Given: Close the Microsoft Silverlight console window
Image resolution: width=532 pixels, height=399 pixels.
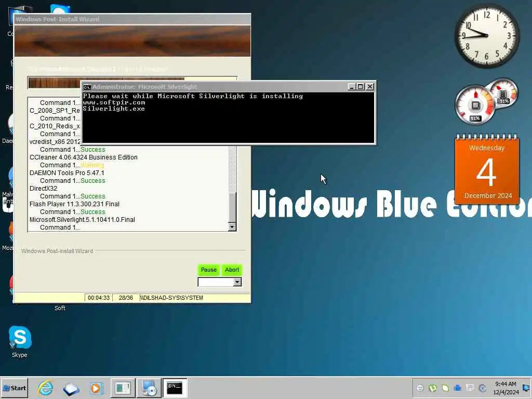Looking at the screenshot, I should pyautogui.click(x=370, y=87).
